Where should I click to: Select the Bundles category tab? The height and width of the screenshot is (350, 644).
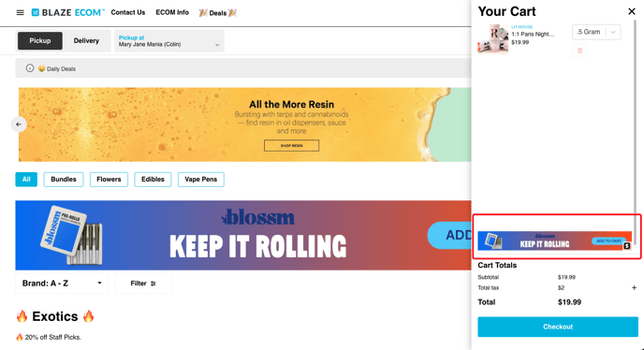click(x=64, y=179)
